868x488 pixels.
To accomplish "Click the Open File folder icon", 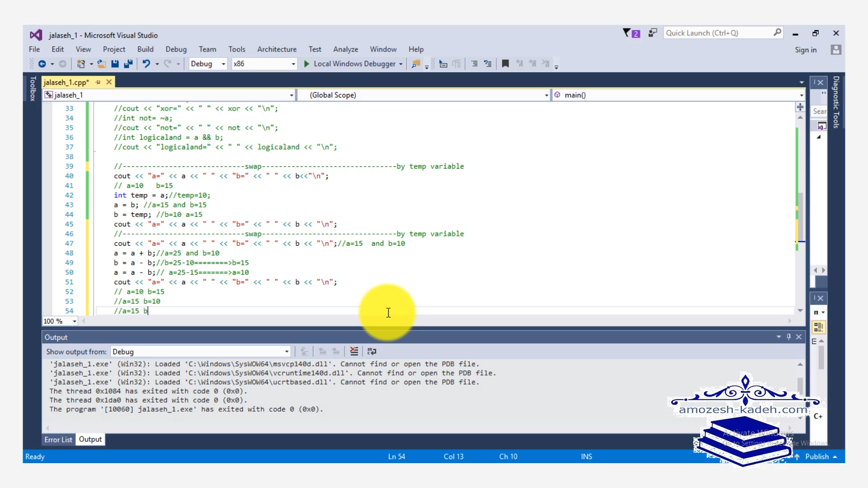I will tap(102, 64).
